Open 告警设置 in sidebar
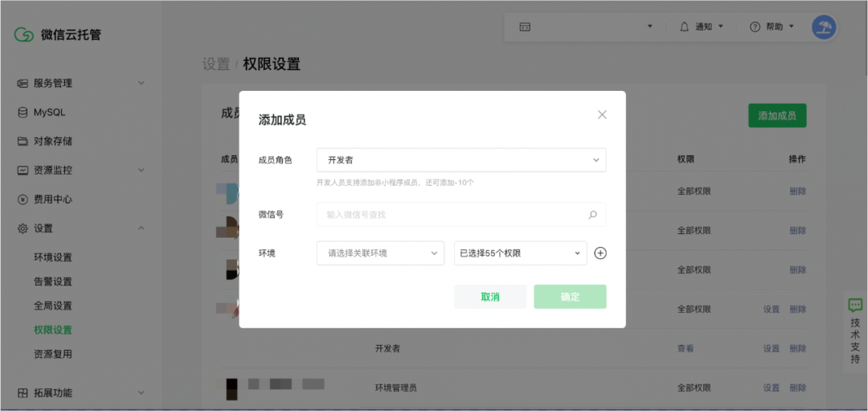868x411 pixels. tap(53, 282)
